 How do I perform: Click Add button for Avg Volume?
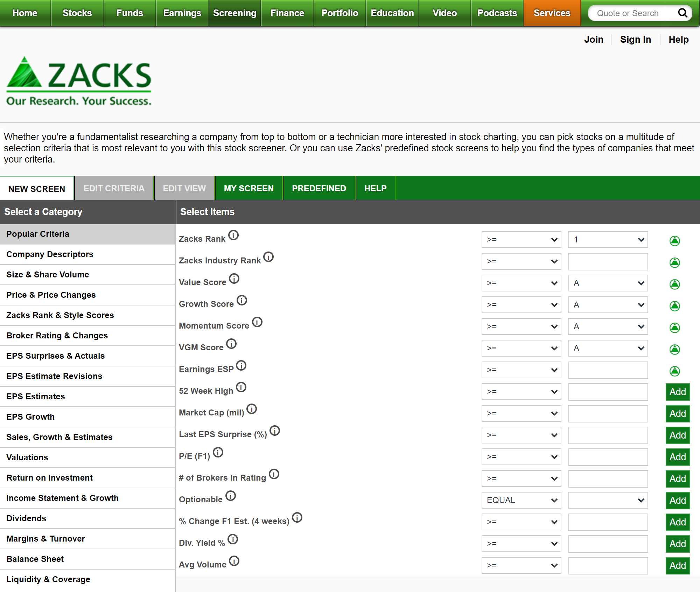pyautogui.click(x=677, y=565)
